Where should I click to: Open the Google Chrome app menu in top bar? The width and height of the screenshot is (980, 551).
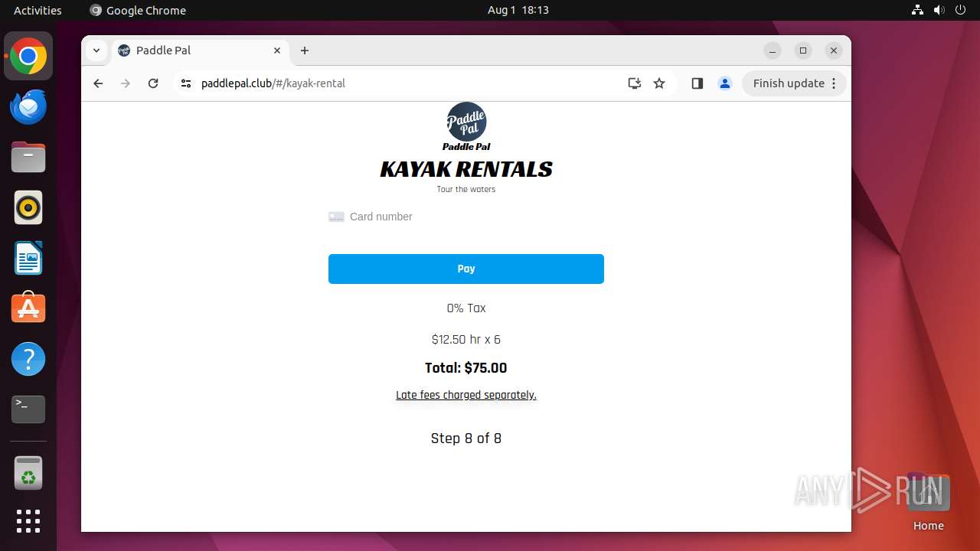tap(138, 10)
